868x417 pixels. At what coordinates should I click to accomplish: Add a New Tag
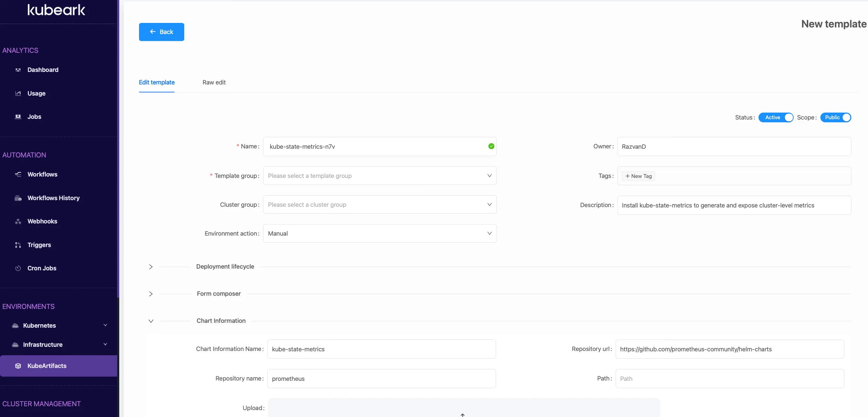(639, 176)
